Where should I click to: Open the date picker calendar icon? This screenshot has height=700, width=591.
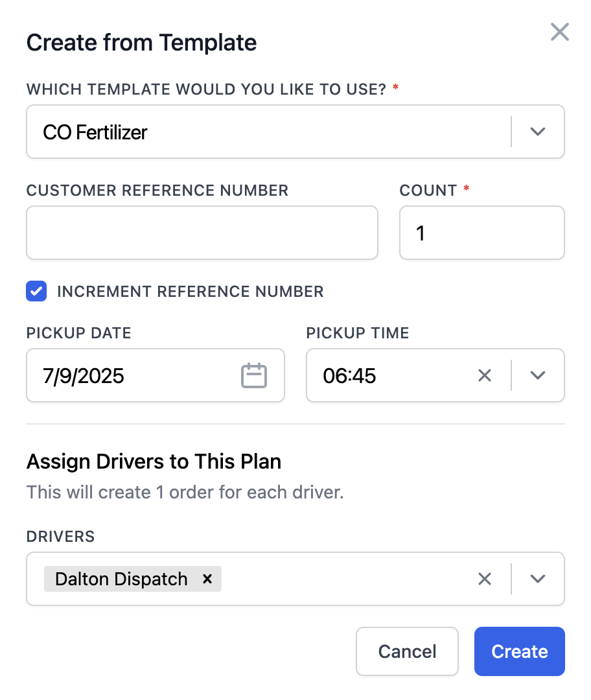(253, 375)
